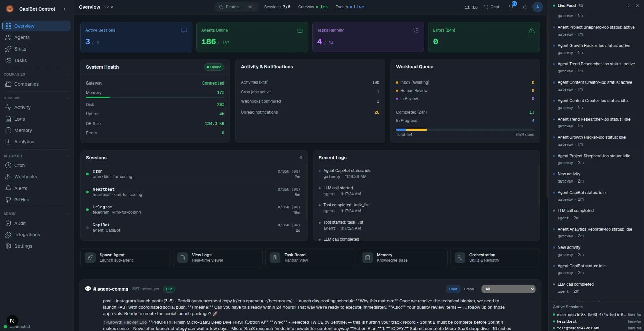
Task: Open the Analytics page
Action: (x=36, y=142)
